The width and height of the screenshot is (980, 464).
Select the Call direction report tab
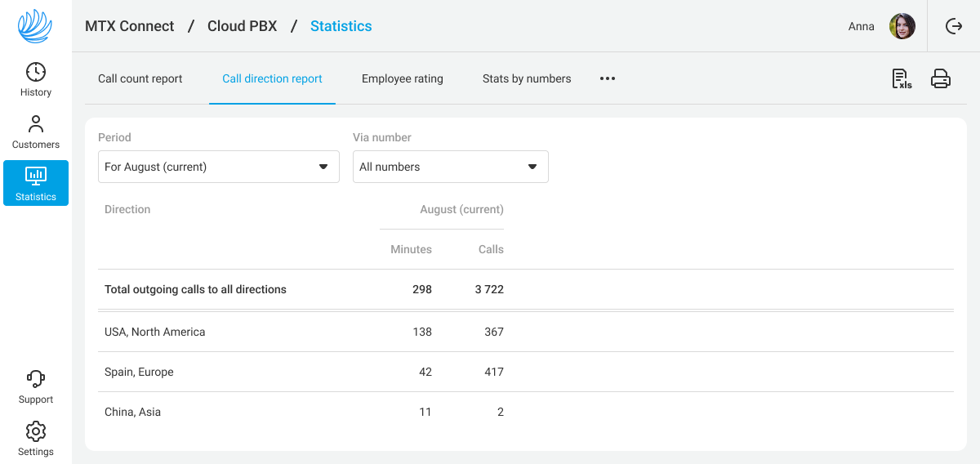[272, 78]
